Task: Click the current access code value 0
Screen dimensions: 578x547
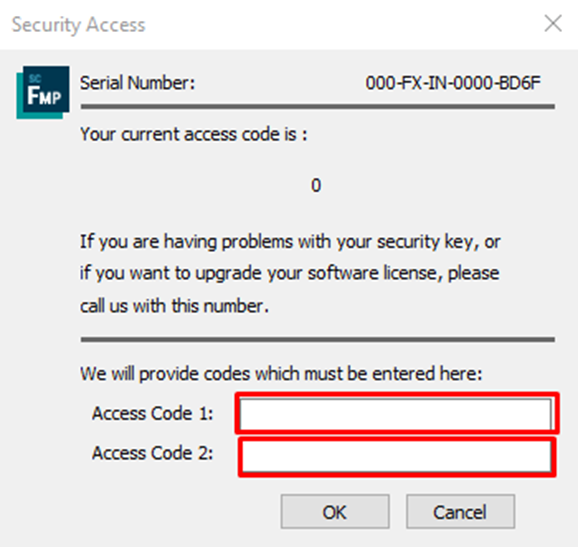Action: (316, 185)
